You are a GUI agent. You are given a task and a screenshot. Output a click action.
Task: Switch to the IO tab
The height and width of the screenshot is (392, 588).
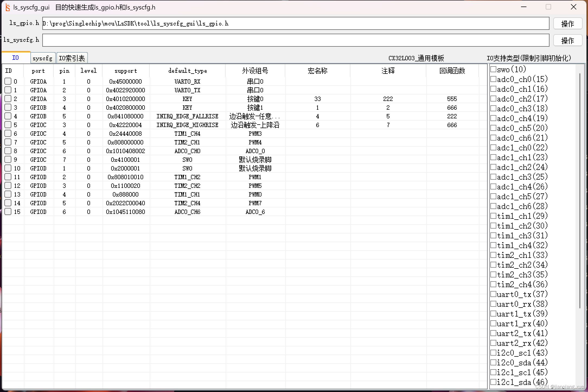coord(16,58)
